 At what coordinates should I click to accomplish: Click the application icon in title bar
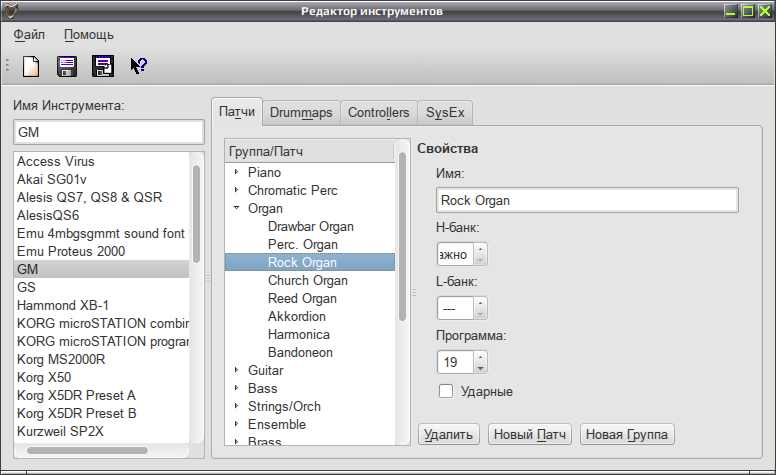pos(11,11)
